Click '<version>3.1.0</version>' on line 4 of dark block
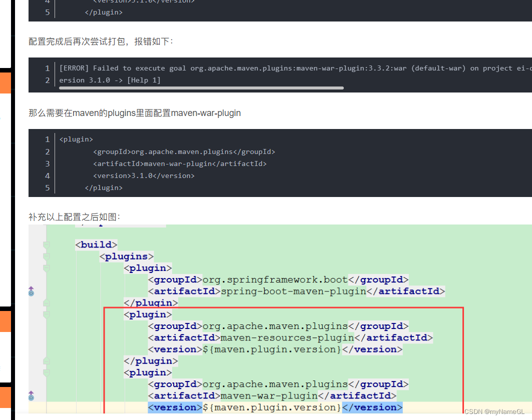532x420 pixels. pyautogui.click(x=144, y=175)
